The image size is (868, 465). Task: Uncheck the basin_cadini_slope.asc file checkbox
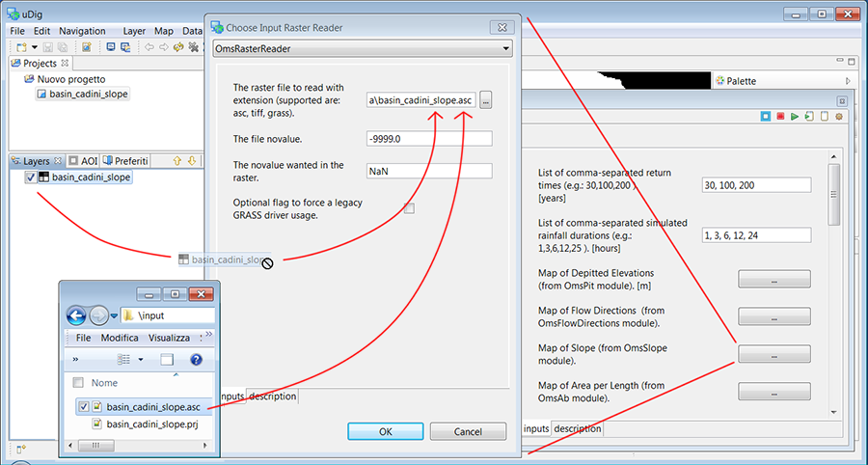coord(83,407)
